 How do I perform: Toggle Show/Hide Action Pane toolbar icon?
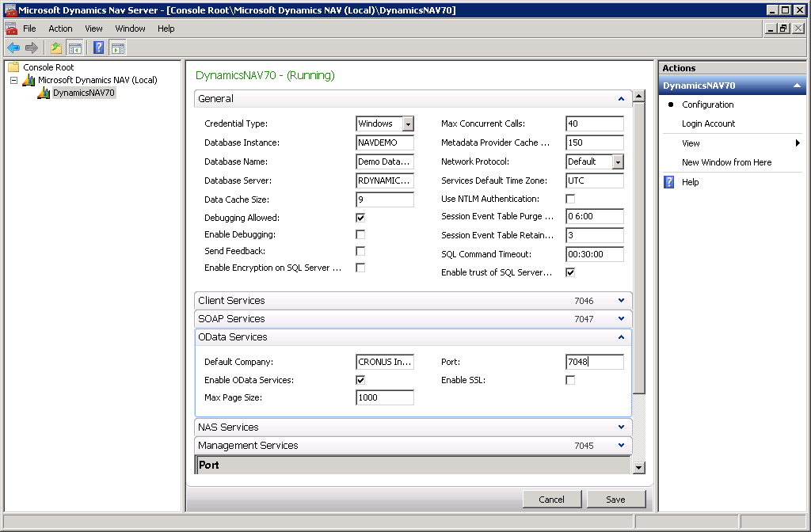117,47
